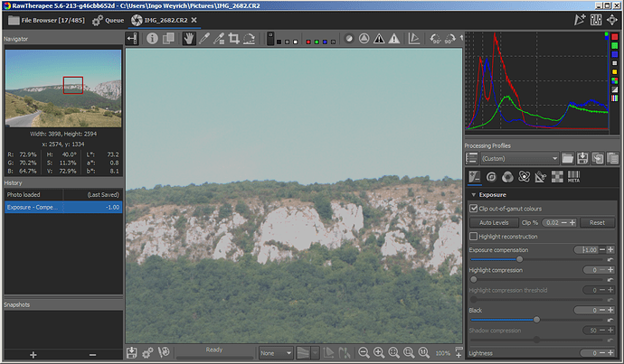Open the None dropdown in bottom bar
Viewport: 624px width, 364px height.
click(276, 352)
